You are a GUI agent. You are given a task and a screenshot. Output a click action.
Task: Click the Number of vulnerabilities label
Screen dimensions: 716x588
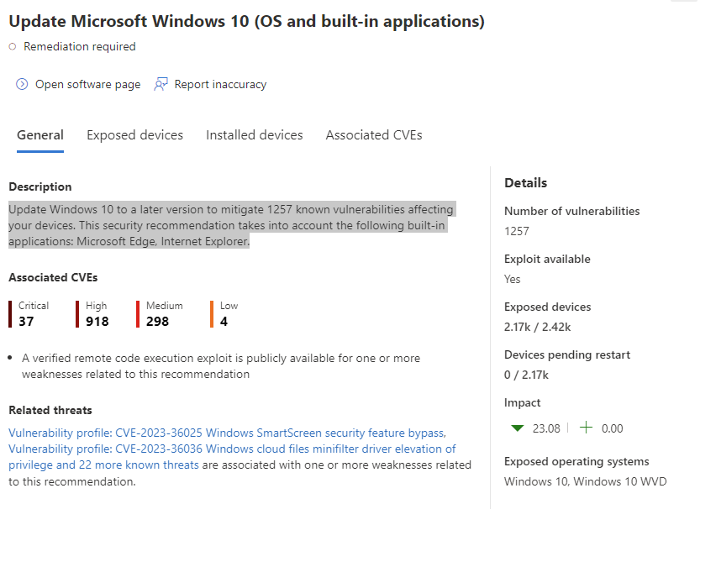571,211
